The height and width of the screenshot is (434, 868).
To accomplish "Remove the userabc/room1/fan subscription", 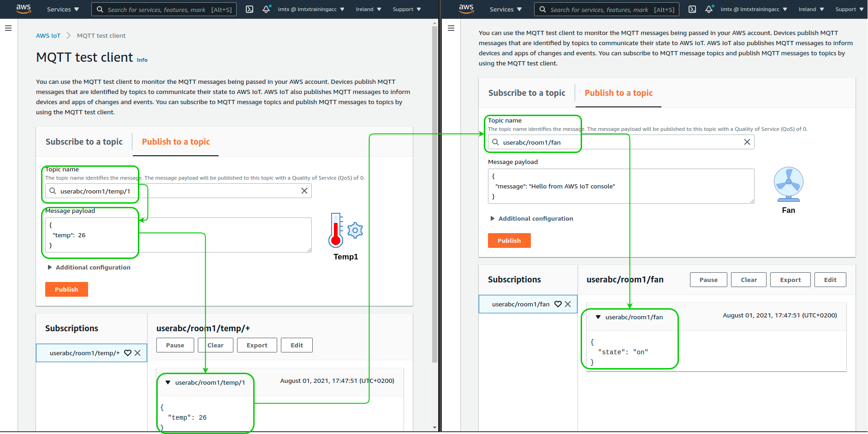I will point(568,304).
